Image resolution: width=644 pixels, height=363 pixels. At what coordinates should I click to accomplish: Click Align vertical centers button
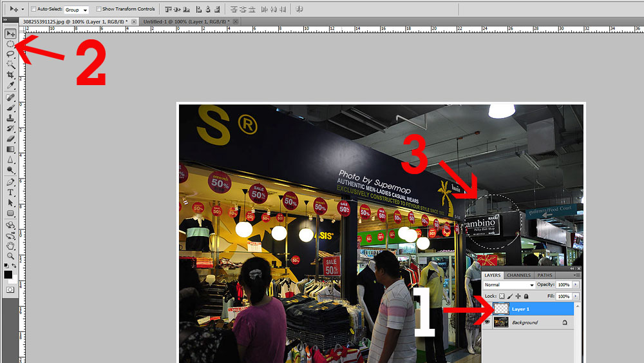click(178, 9)
